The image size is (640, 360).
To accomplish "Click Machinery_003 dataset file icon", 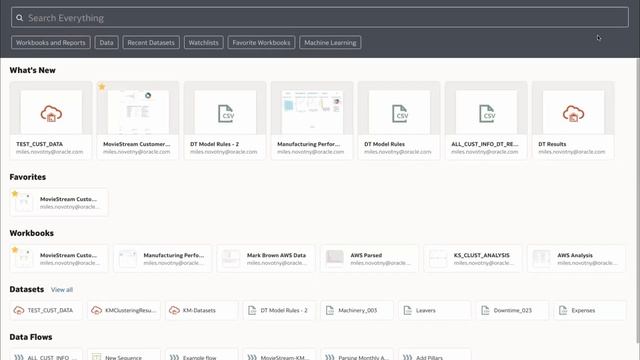I will [x=330, y=310].
